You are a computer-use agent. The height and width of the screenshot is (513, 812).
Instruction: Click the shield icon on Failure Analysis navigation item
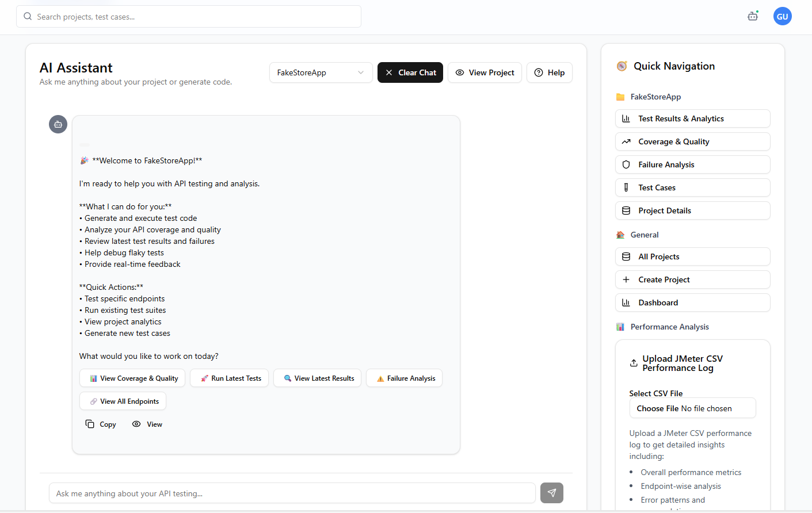pyautogui.click(x=626, y=164)
